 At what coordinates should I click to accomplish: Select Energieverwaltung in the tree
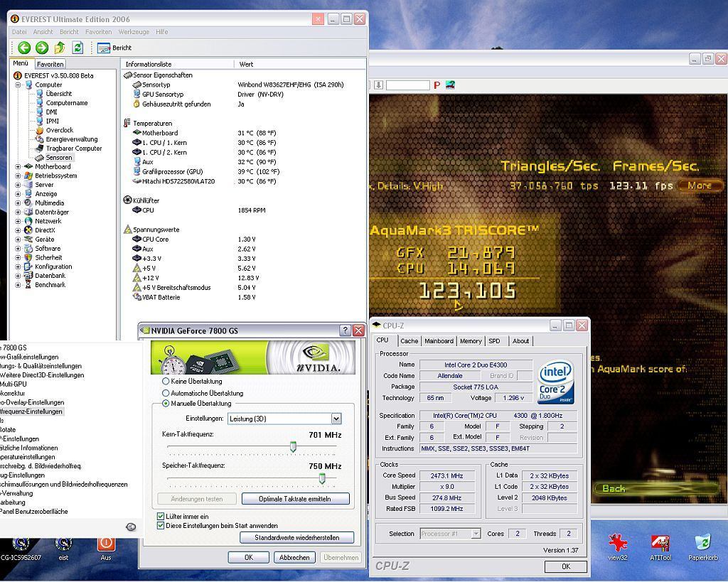coord(72,139)
